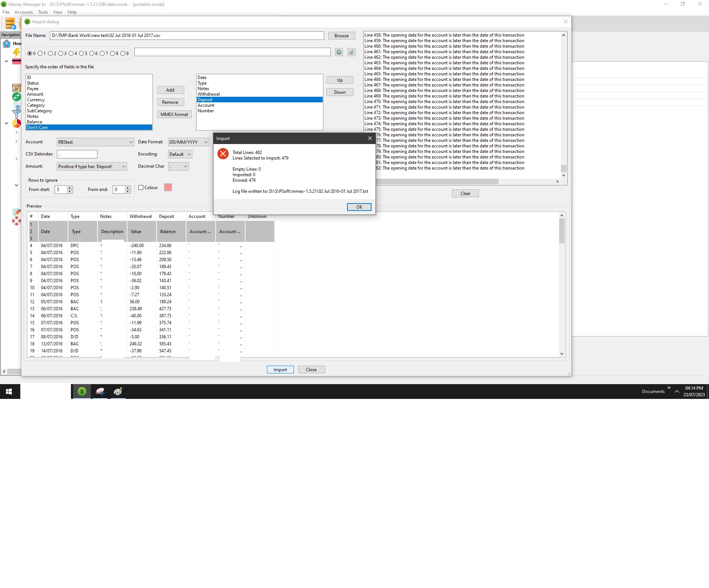This screenshot has width=709, height=588.
Task: Open the Tools menu
Action: click(43, 12)
